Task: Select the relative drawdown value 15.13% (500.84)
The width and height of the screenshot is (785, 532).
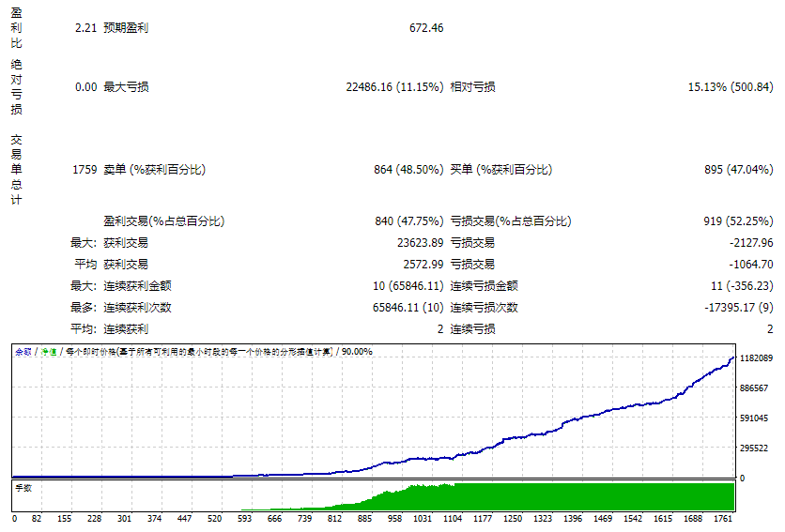Action: point(730,87)
